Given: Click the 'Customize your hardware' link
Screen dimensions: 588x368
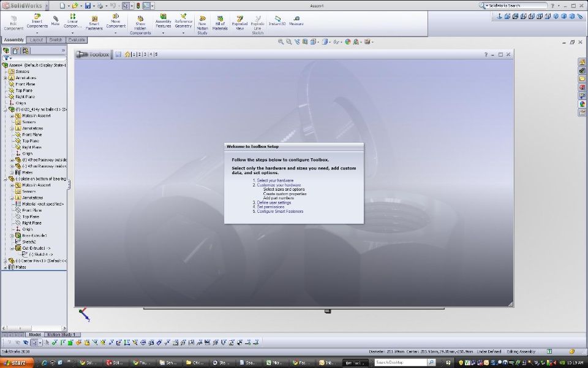Looking at the screenshot, I should (x=279, y=185).
